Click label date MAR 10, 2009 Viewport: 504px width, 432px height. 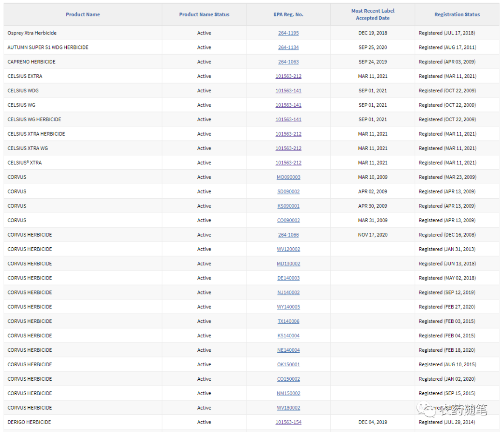point(372,177)
